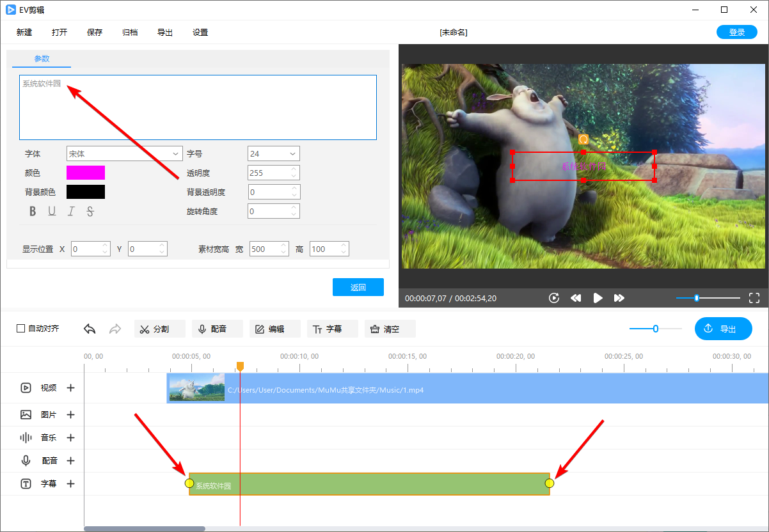Enter fullscreen preview mode
769x532 pixels.
click(754, 298)
